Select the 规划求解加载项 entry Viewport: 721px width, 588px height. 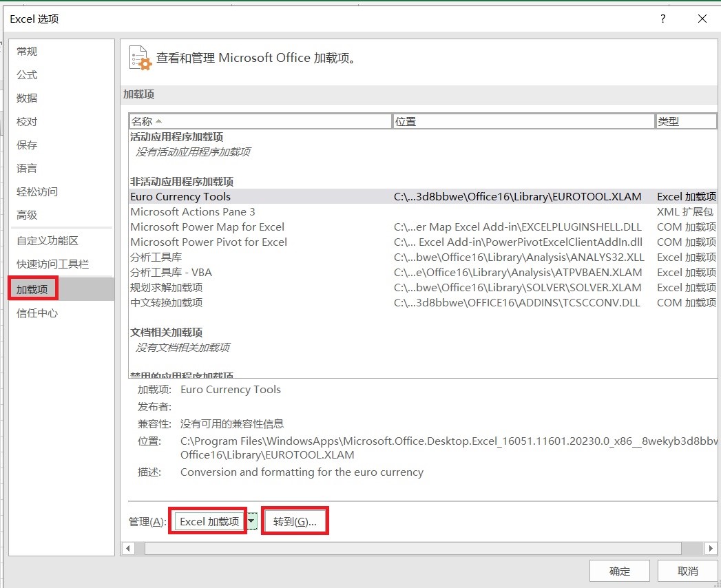click(x=167, y=288)
